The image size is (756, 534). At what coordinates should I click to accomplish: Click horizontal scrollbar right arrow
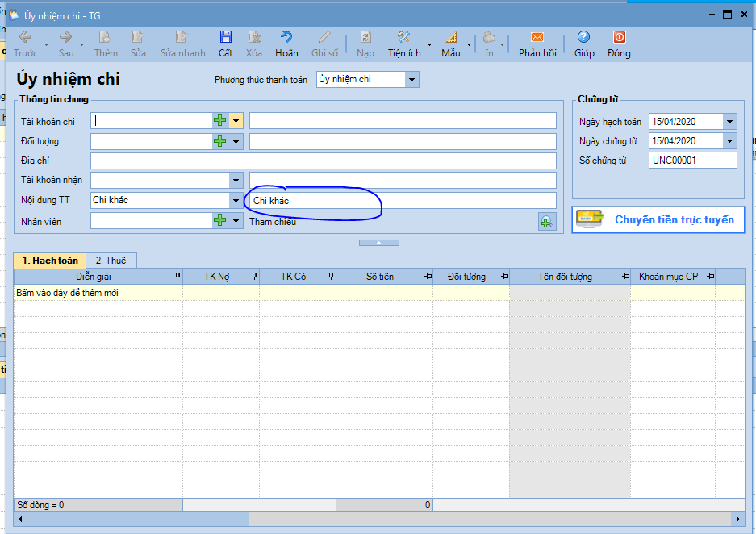click(737, 519)
